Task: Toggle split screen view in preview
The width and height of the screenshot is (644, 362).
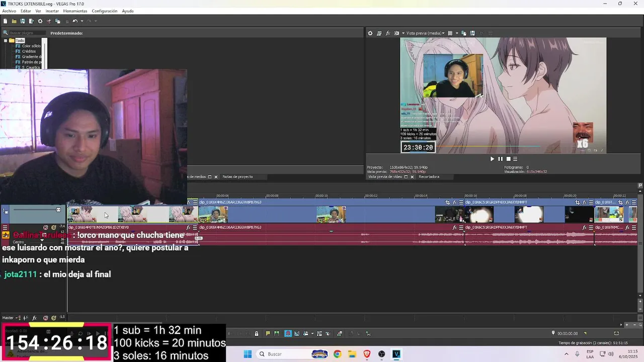Action: click(x=396, y=33)
